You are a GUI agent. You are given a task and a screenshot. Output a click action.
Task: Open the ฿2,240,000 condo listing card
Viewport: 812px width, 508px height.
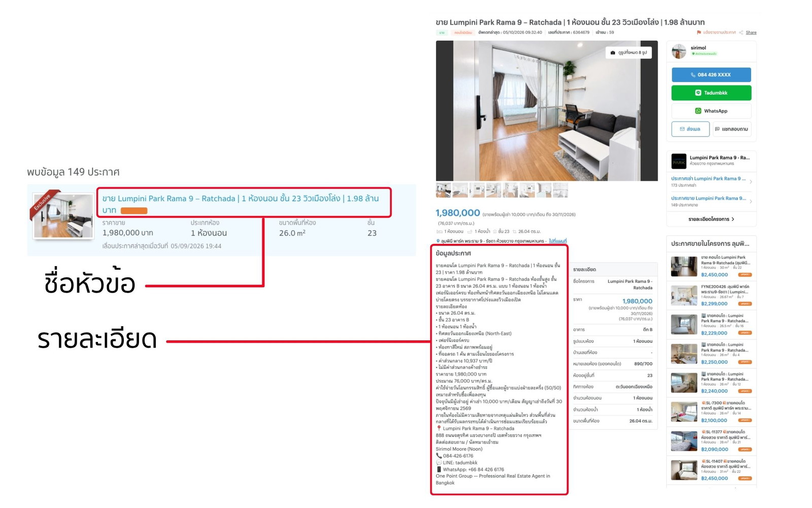711,382
